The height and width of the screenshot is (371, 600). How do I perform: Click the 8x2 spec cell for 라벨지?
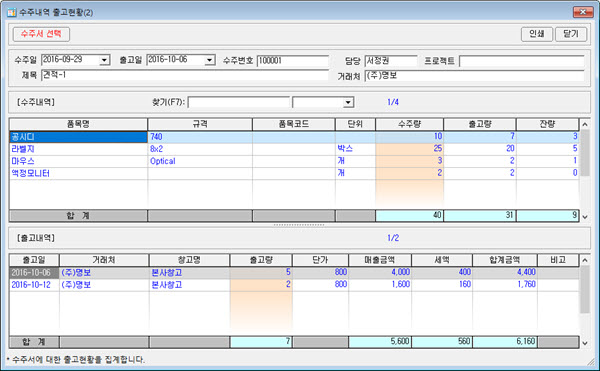200,149
